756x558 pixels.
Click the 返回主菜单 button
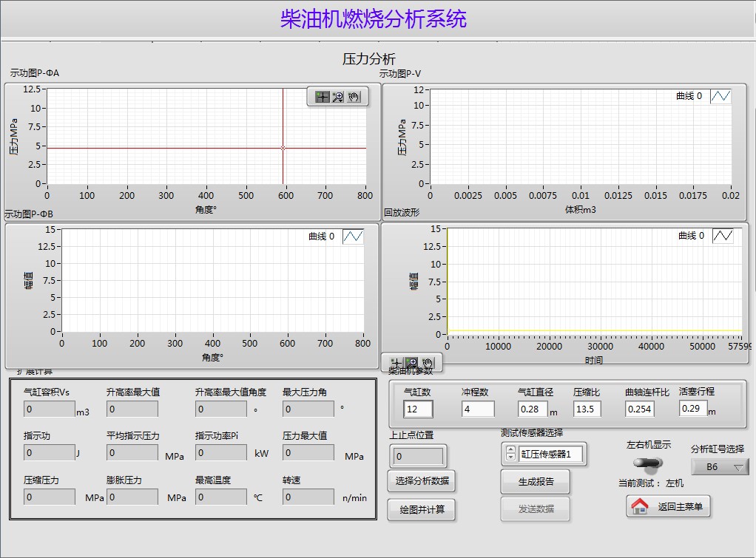[668, 506]
